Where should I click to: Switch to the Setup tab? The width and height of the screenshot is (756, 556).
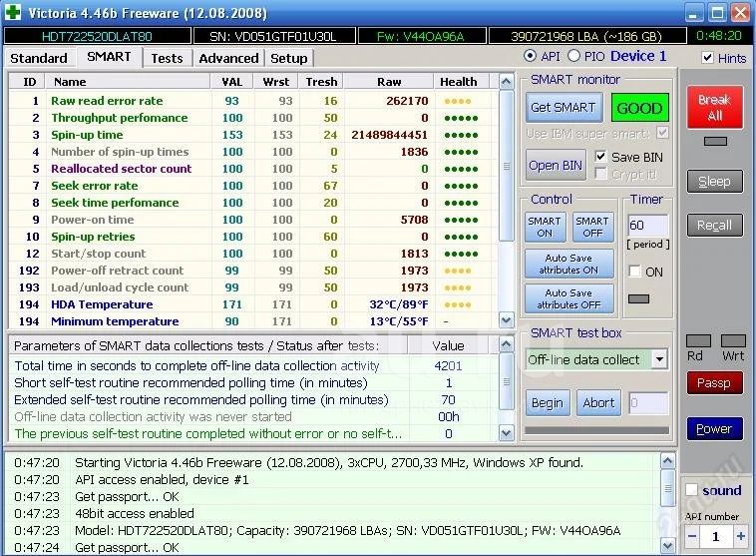289,59
